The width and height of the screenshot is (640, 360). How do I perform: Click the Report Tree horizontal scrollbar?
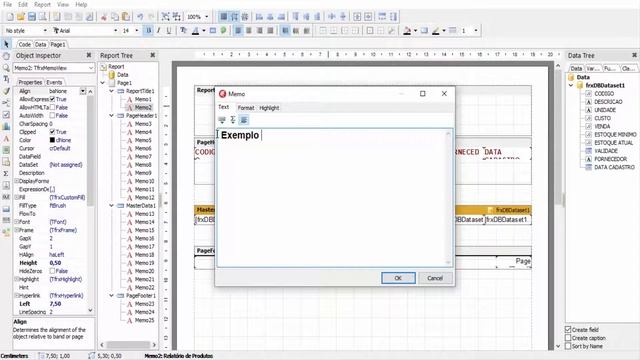(x=128, y=344)
